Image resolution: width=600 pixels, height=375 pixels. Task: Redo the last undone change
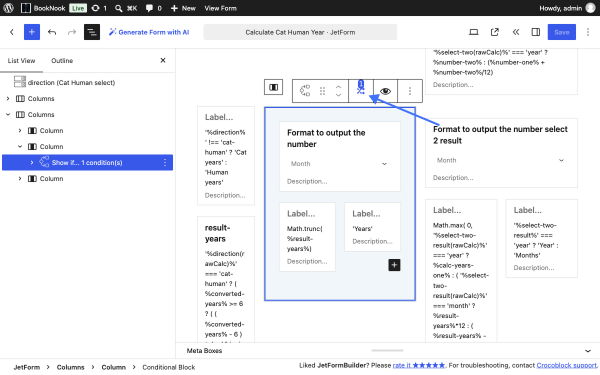coord(72,32)
